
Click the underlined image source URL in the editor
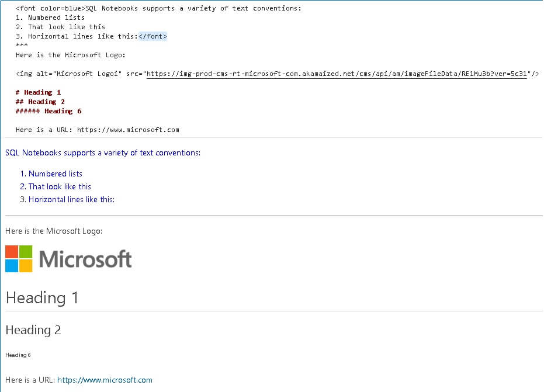point(337,74)
